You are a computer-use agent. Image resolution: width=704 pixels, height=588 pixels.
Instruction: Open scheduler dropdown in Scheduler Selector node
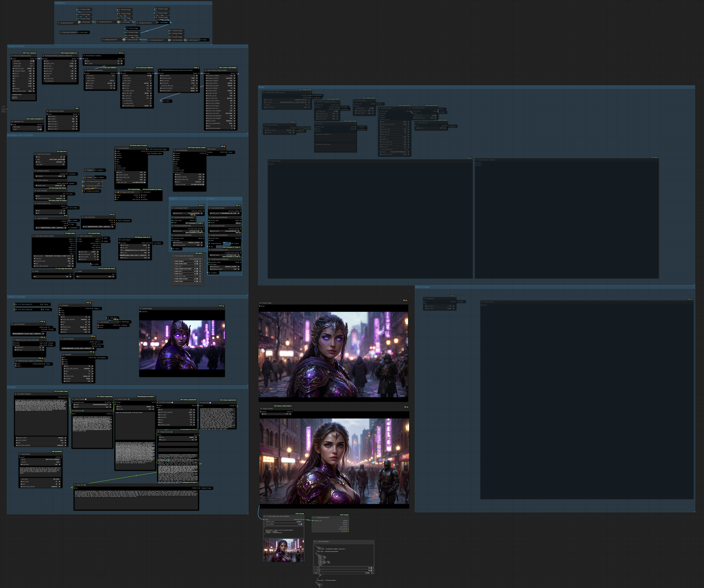[x=50, y=176]
